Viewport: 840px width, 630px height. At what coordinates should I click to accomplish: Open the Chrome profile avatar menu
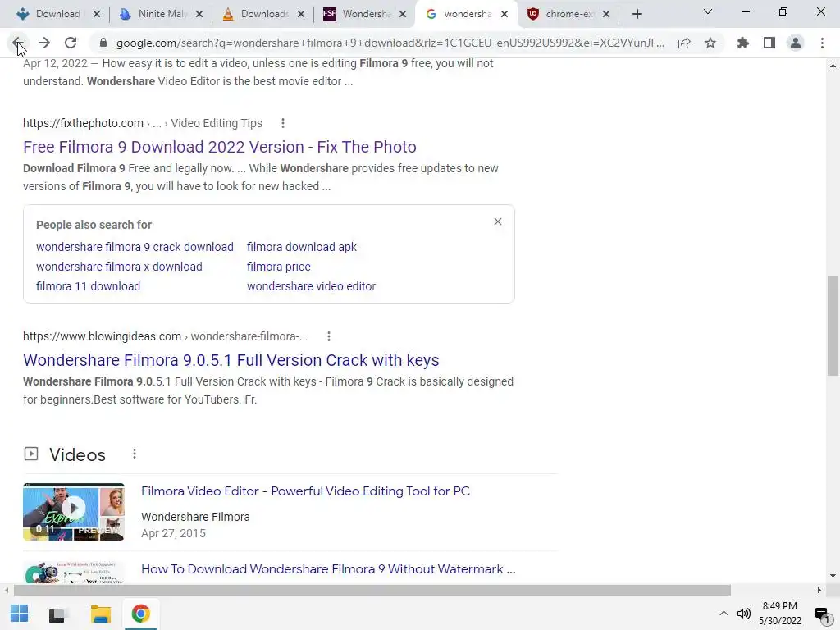(796, 43)
